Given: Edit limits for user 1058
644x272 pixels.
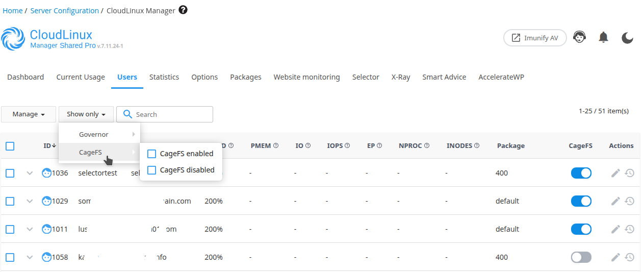Looking at the screenshot, I should [615, 257].
